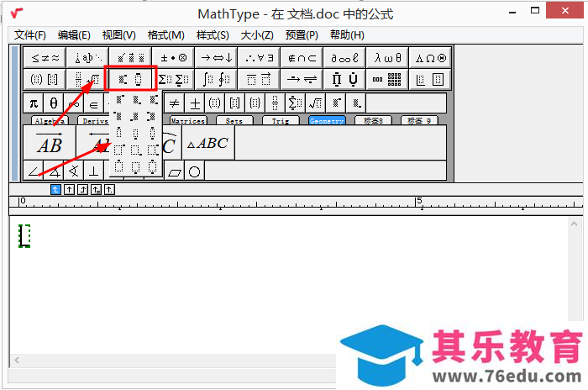Open the set theory symbols palette (∉∩⊂)

(302, 57)
